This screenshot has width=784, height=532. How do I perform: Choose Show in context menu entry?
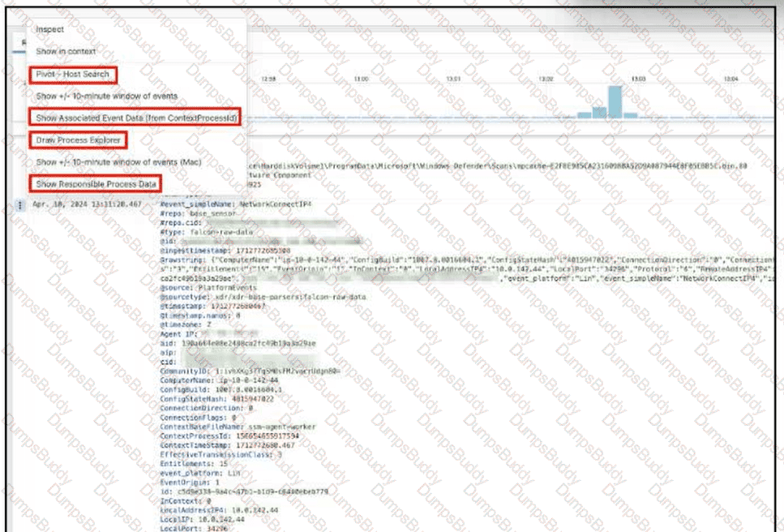tap(66, 52)
